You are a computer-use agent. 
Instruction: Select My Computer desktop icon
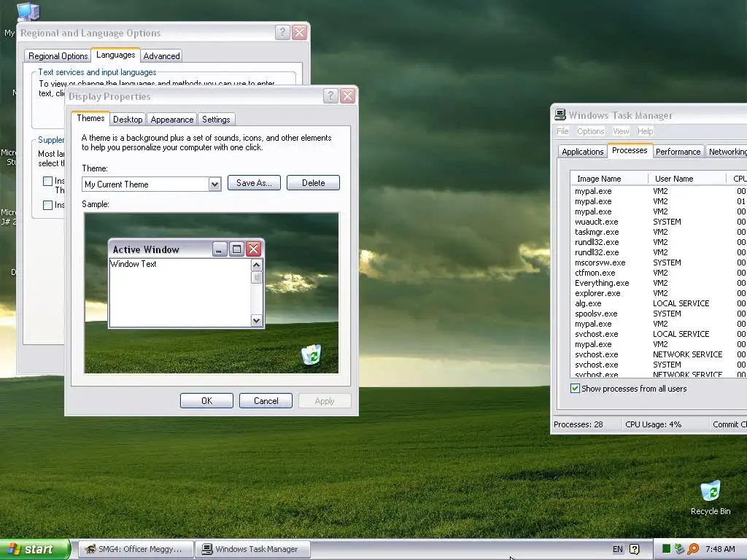pos(28,12)
